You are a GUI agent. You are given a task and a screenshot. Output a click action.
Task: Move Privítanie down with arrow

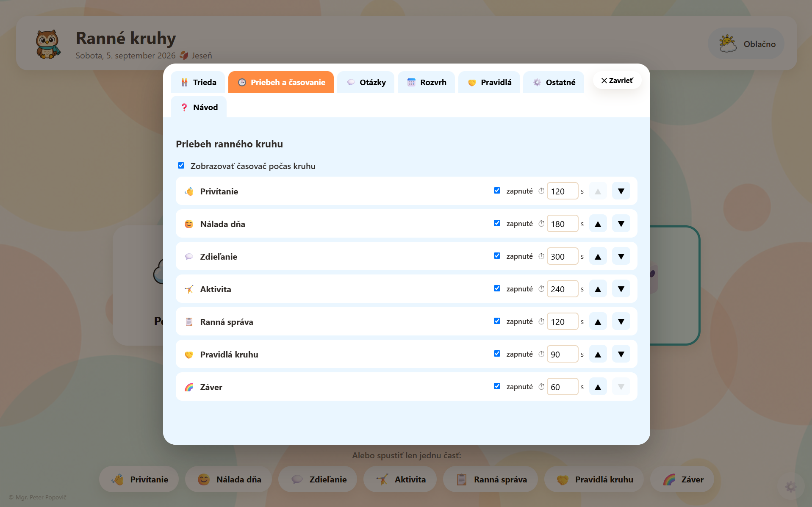(621, 191)
